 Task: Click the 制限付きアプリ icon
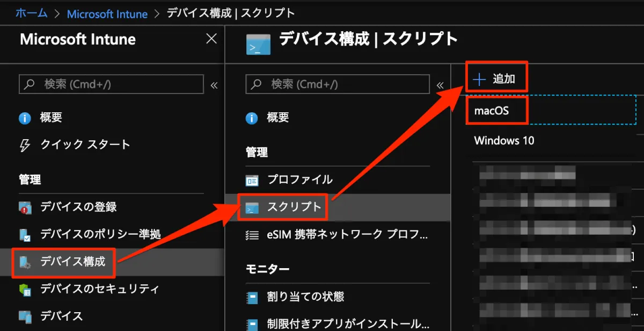tap(252, 324)
